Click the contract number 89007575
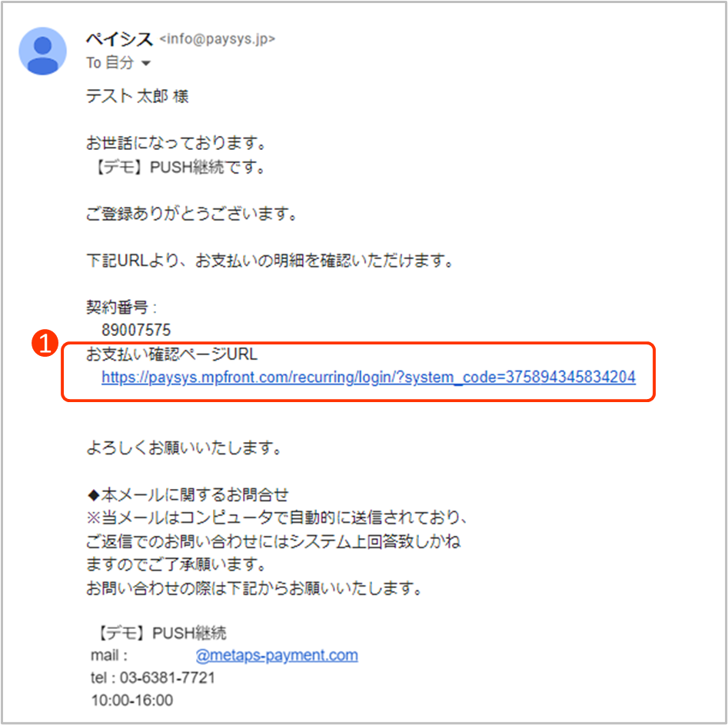 click(x=136, y=331)
